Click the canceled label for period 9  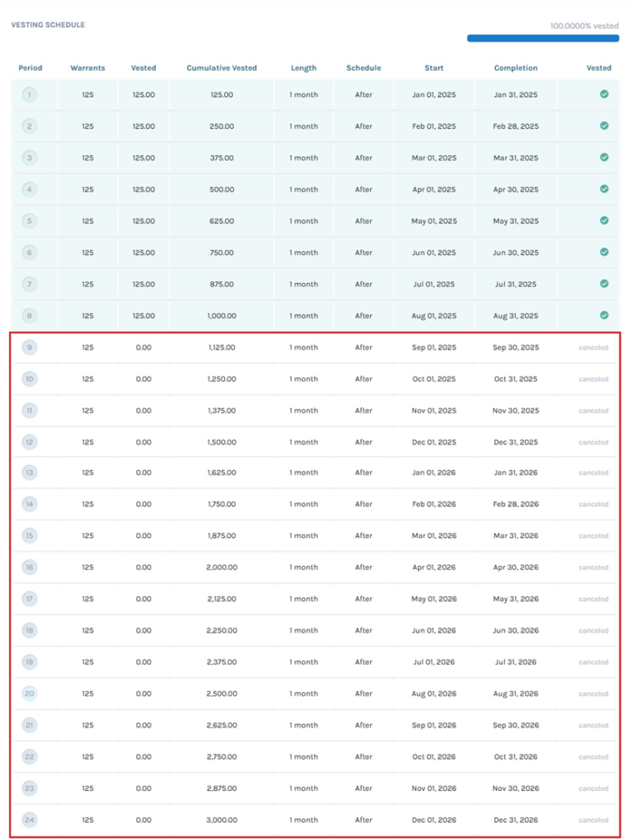click(x=593, y=348)
